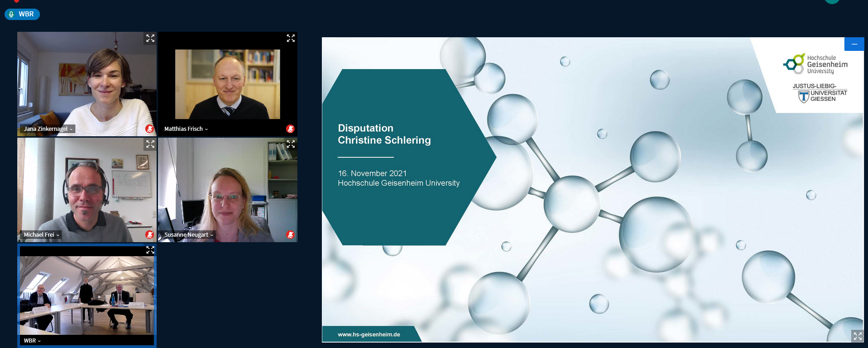Click the www.hs-geisenheim.de link on slide
Image resolution: width=868 pixels, height=348 pixels.
click(x=369, y=334)
